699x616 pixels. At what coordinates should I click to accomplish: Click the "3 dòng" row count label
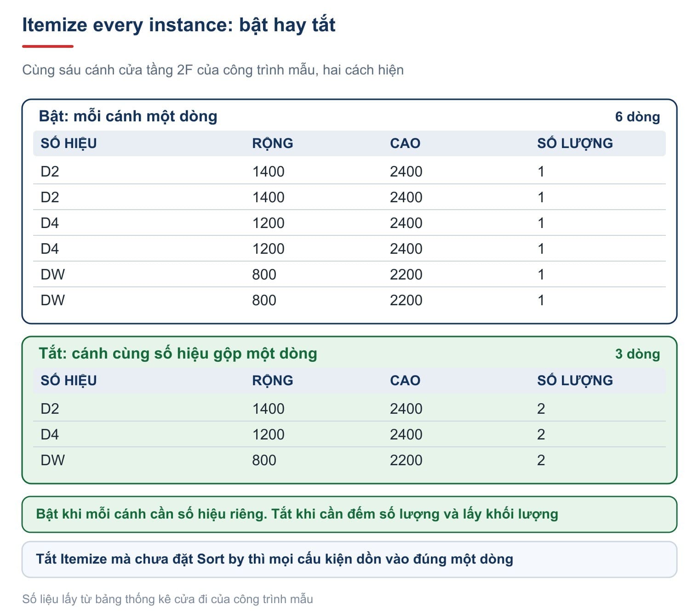(x=637, y=354)
